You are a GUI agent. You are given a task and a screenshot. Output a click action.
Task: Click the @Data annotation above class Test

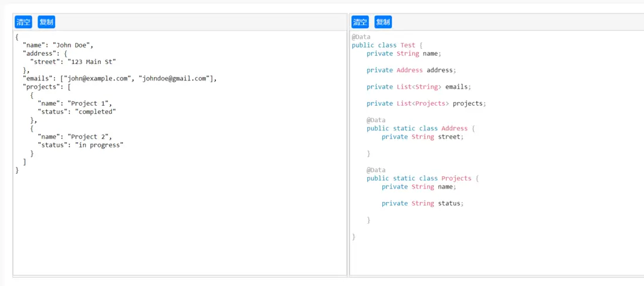tap(361, 37)
